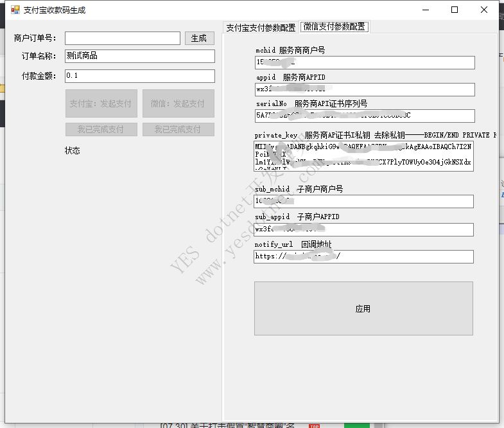Click the large 应用 button

point(363,308)
